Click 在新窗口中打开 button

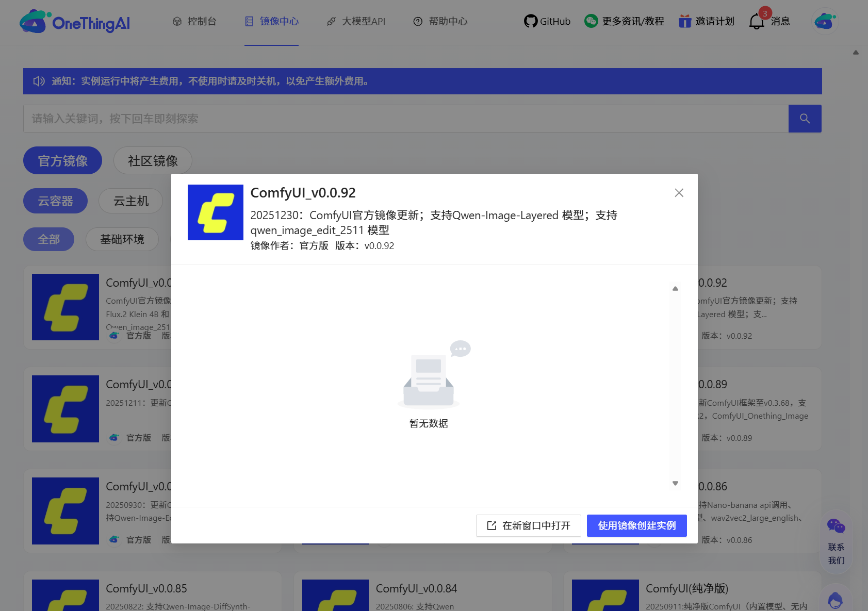[x=528, y=525]
